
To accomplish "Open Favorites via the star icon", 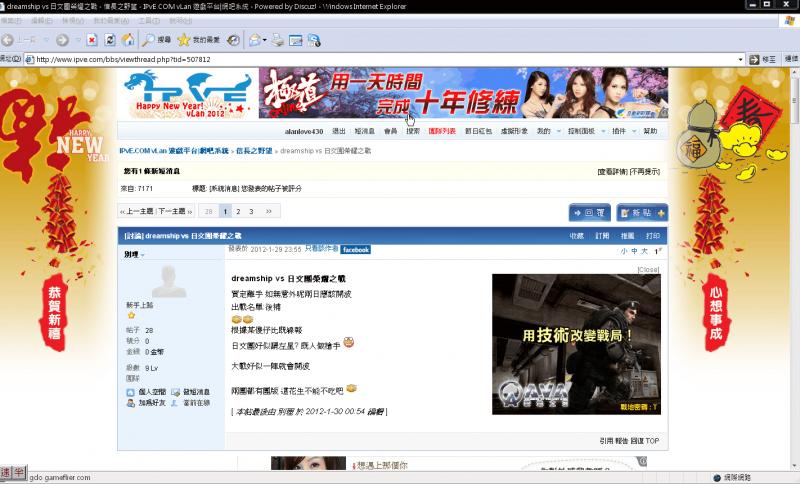I will click(x=198, y=40).
